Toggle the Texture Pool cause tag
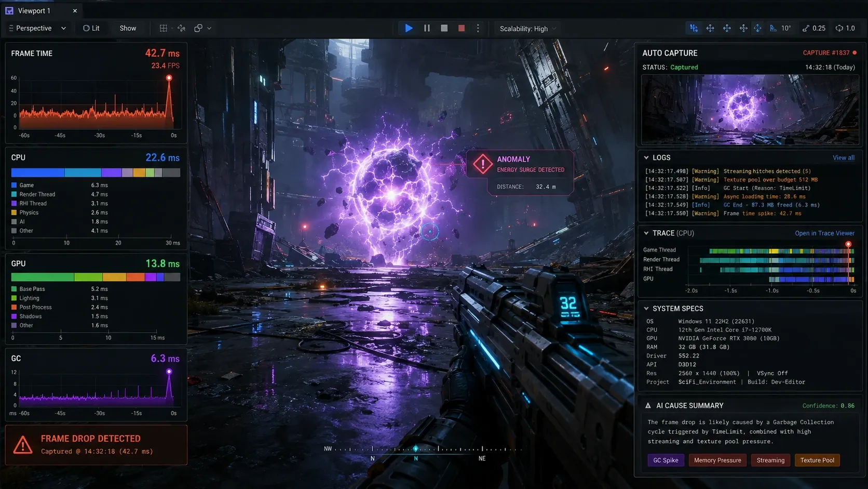868x489 pixels. tap(817, 460)
